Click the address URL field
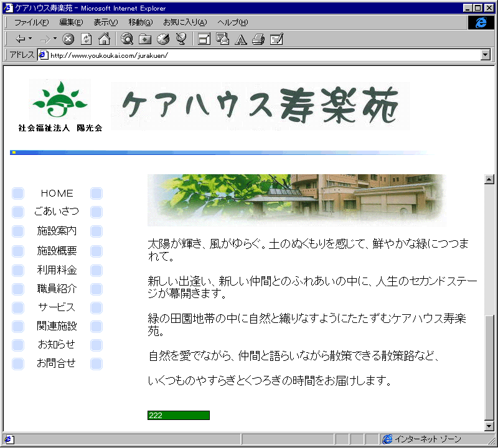This screenshot has height=448, width=498. (265, 55)
